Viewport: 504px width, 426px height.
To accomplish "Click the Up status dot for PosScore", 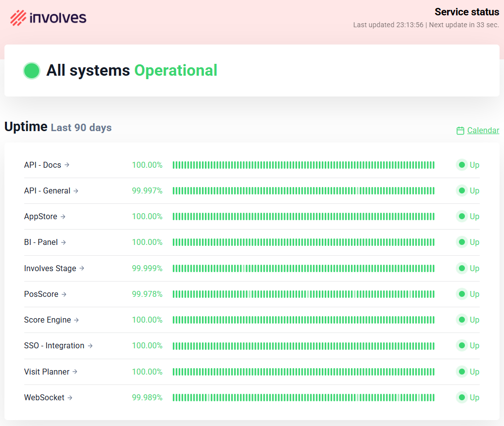I will click(x=462, y=294).
